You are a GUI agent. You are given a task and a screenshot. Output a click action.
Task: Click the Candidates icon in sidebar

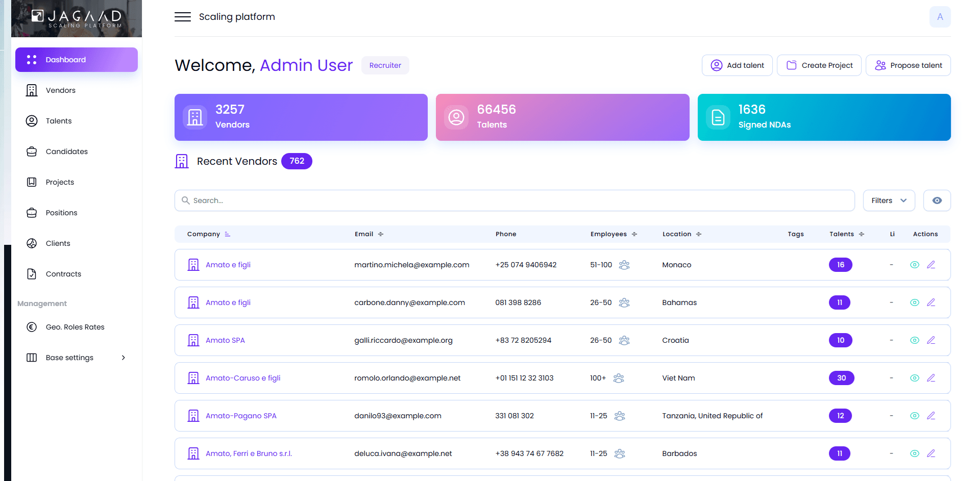32,151
